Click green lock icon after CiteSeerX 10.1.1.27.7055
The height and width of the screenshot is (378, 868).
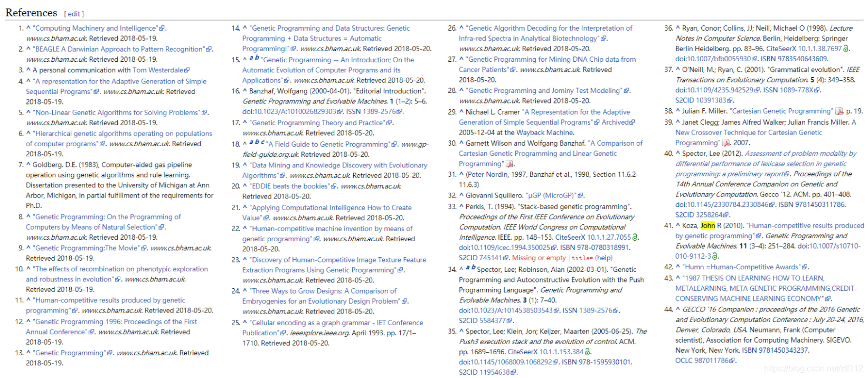coord(635,238)
